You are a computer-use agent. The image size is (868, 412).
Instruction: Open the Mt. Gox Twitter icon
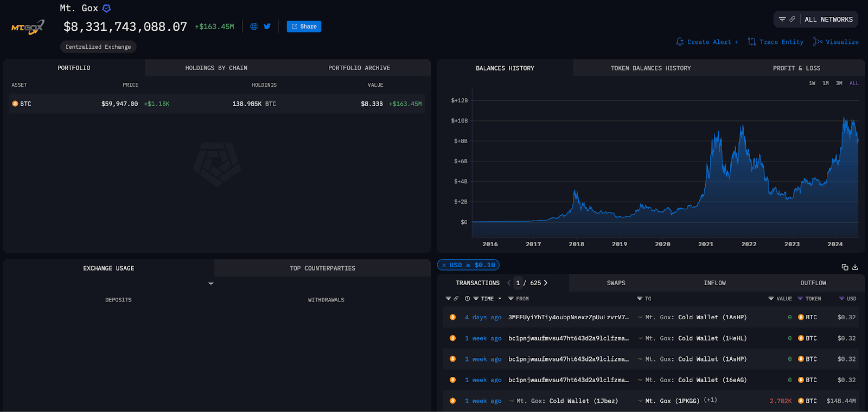click(267, 26)
